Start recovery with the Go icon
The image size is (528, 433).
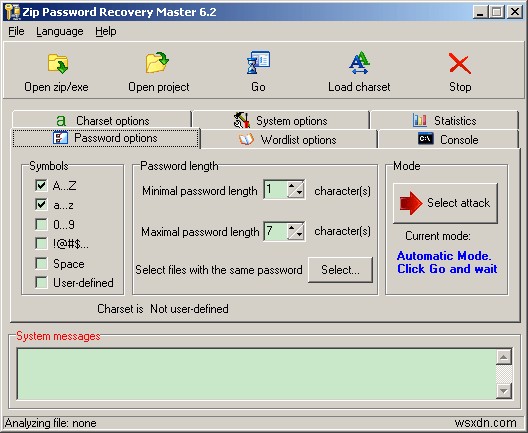[x=258, y=62]
